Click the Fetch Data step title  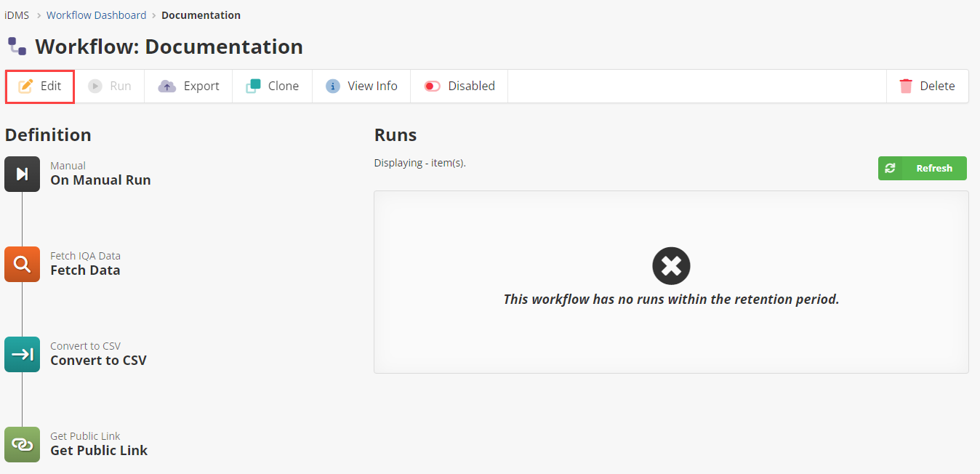click(x=85, y=270)
